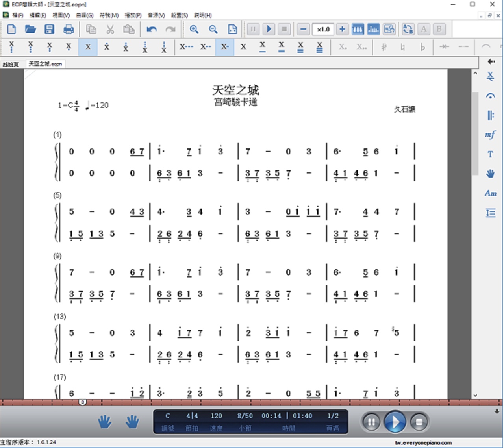Click the Redo arrow icon

170,29
